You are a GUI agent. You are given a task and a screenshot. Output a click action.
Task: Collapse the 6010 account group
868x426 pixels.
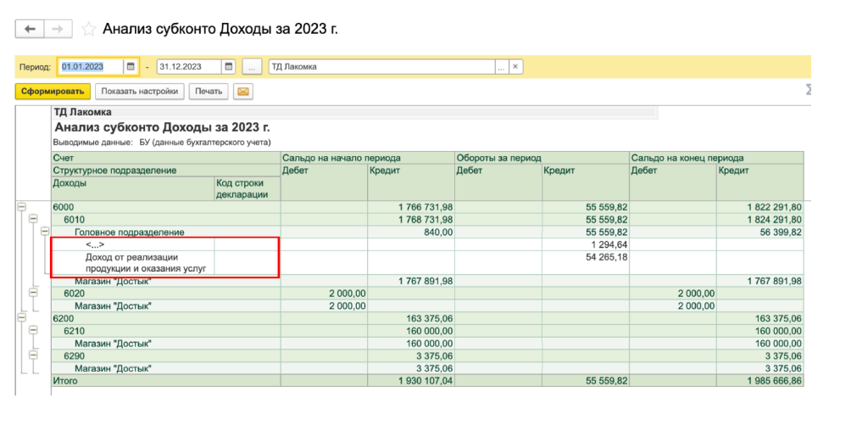[x=33, y=219]
